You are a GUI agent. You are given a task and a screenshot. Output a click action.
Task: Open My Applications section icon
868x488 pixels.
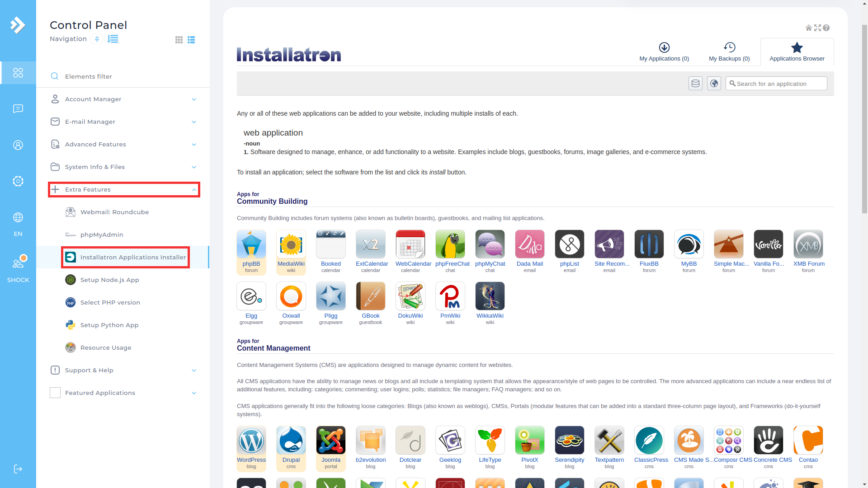click(x=664, y=47)
